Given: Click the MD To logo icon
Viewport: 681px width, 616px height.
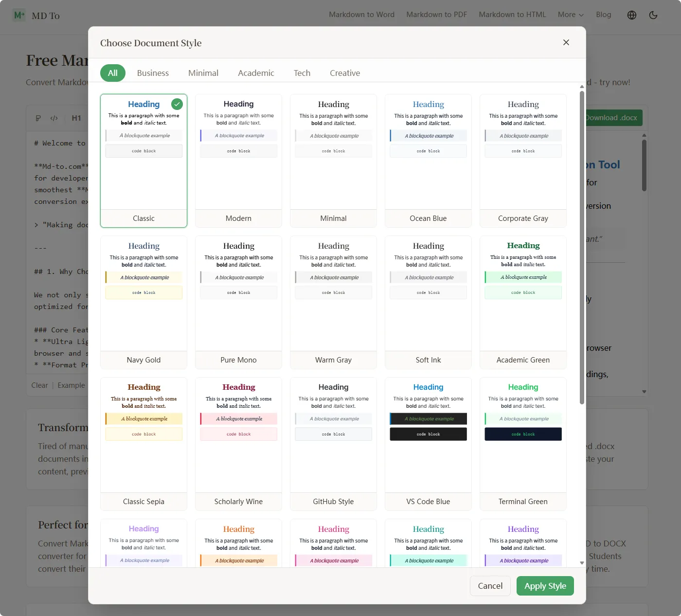Looking at the screenshot, I should (x=19, y=15).
